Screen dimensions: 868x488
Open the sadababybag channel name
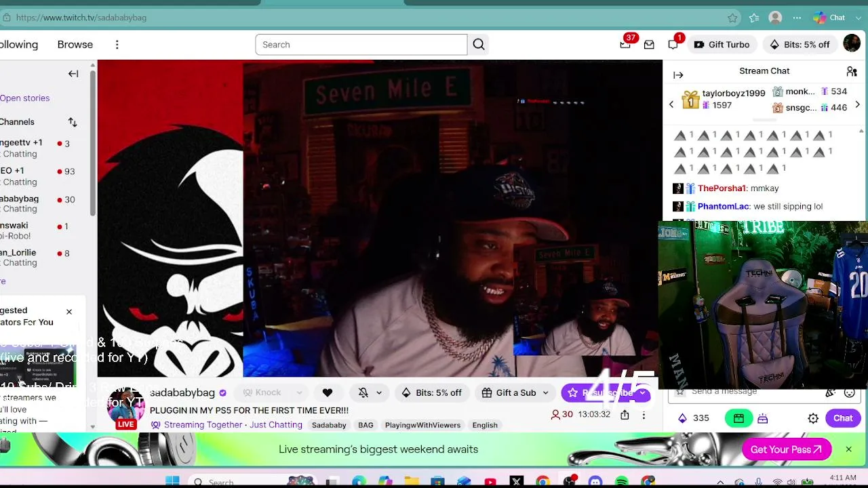[182, 392]
